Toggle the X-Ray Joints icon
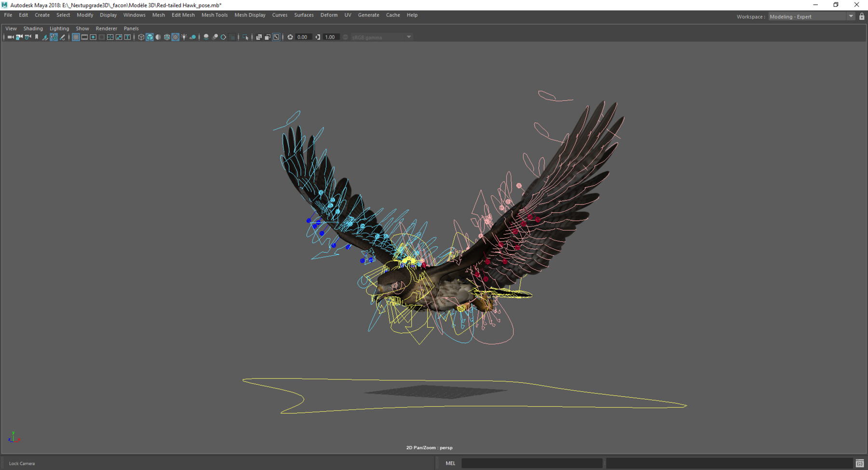This screenshot has width=868, height=470. tap(276, 37)
